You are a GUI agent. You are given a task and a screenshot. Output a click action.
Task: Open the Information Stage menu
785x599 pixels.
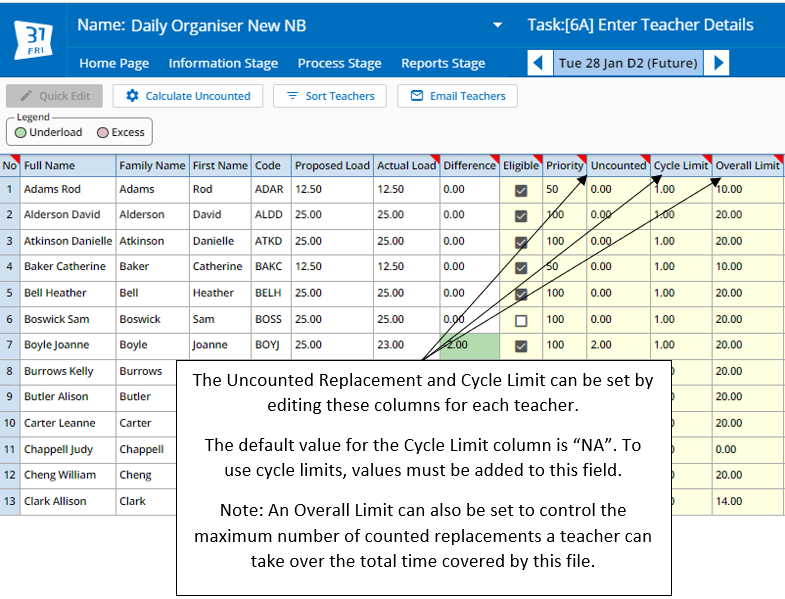pyautogui.click(x=223, y=63)
